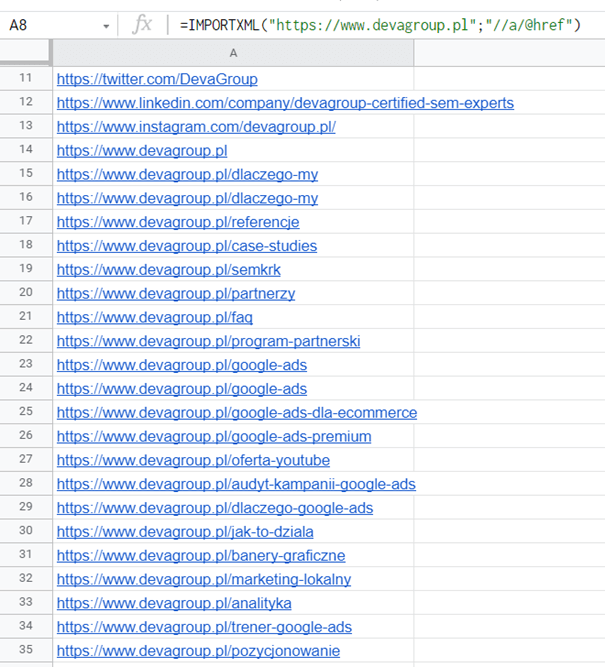605x667 pixels.
Task: Open the LinkedIn devagroup company link
Action: [x=285, y=103]
